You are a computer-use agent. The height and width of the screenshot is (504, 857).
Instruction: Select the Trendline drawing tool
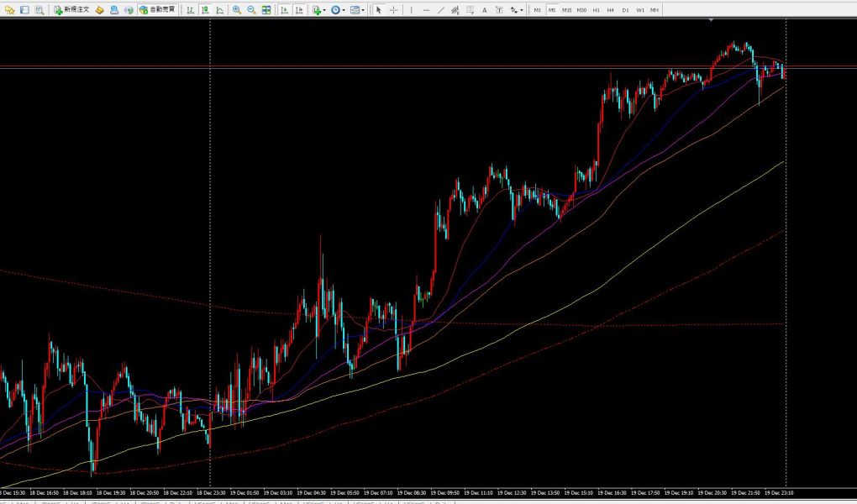(440, 10)
